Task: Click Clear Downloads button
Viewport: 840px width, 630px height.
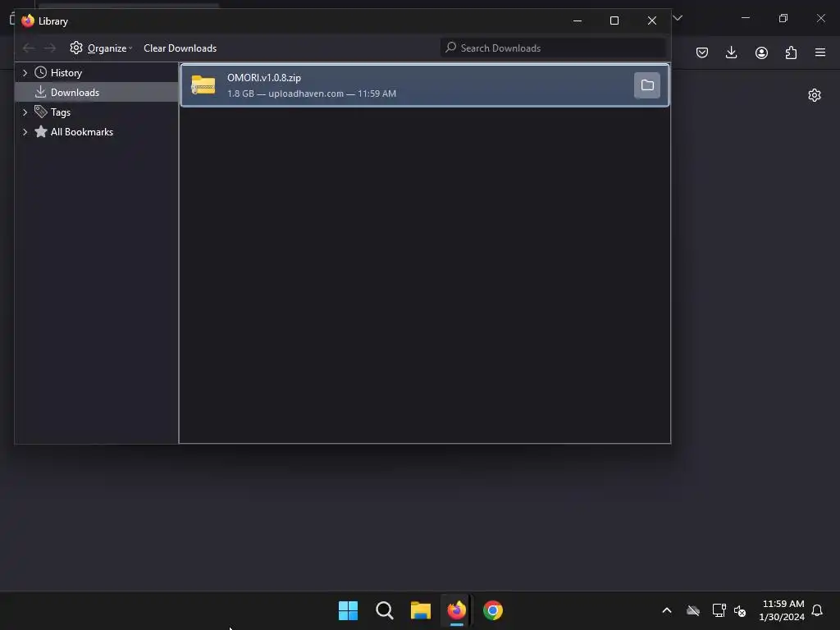Action: (x=180, y=48)
